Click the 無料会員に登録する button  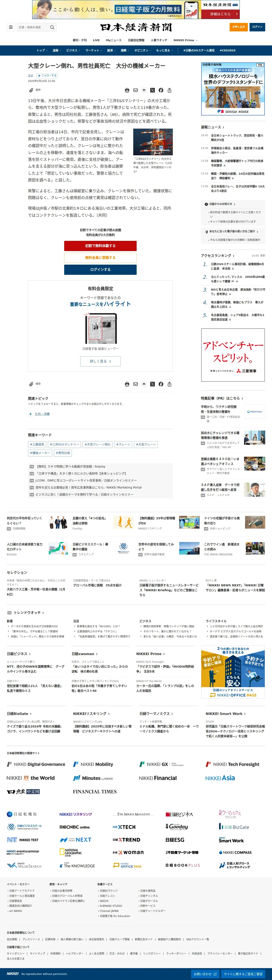coord(100,258)
